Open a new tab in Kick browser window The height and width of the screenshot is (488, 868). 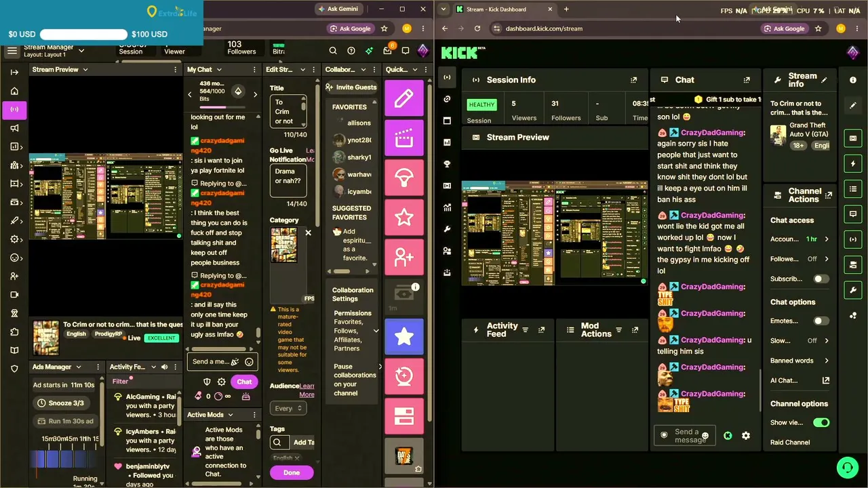pos(566,9)
